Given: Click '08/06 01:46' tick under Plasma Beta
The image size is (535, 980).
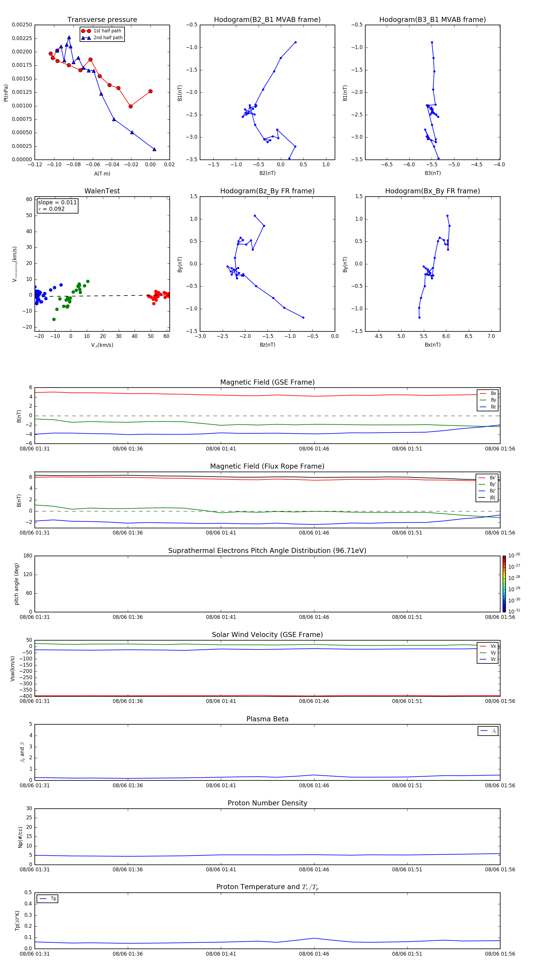Looking at the screenshot, I should pos(314,785).
